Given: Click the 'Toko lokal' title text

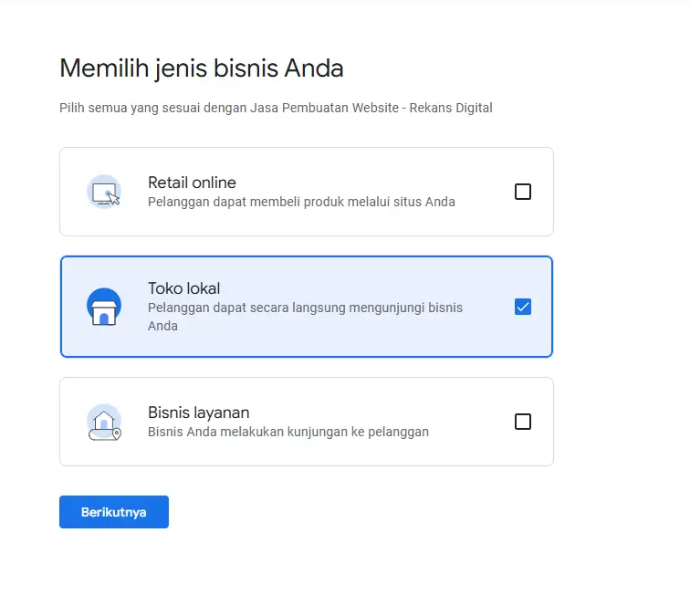Looking at the screenshot, I should pyautogui.click(x=184, y=288).
